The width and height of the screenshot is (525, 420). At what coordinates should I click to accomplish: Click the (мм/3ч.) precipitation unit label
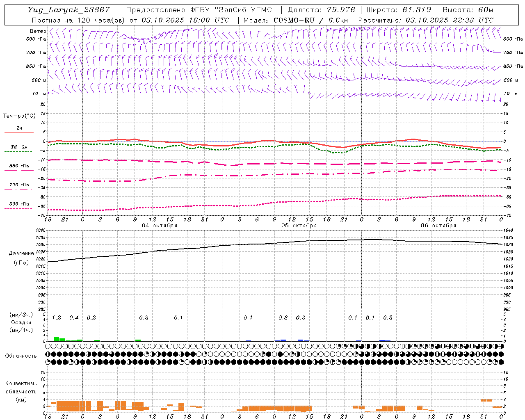(21, 315)
